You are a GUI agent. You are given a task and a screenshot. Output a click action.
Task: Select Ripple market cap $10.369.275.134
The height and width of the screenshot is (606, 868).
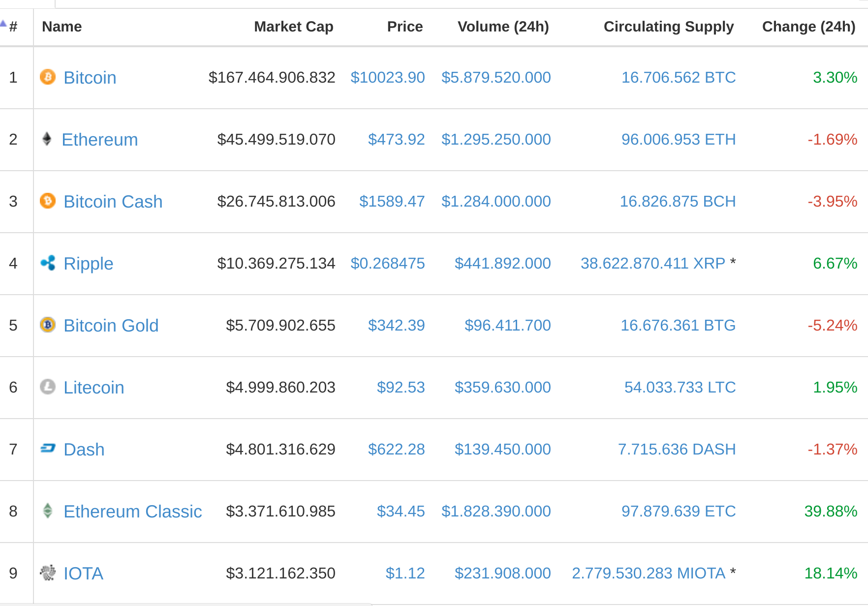click(x=277, y=263)
